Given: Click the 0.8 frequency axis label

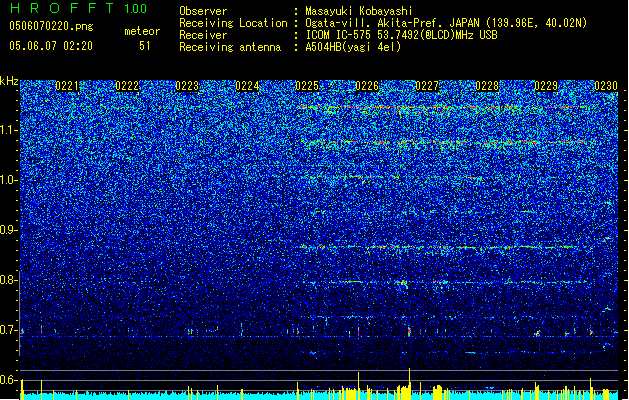Looking at the screenshot, I should click(x=9, y=280).
